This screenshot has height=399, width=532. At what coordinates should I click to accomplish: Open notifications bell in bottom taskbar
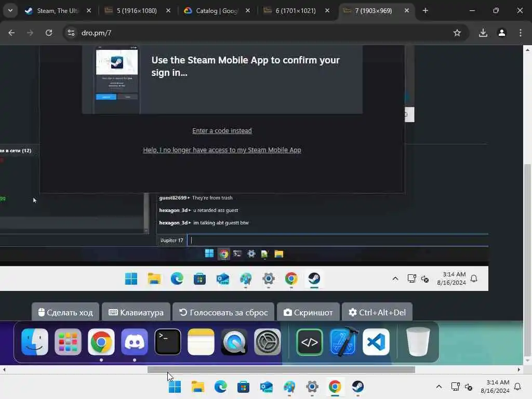(x=517, y=387)
